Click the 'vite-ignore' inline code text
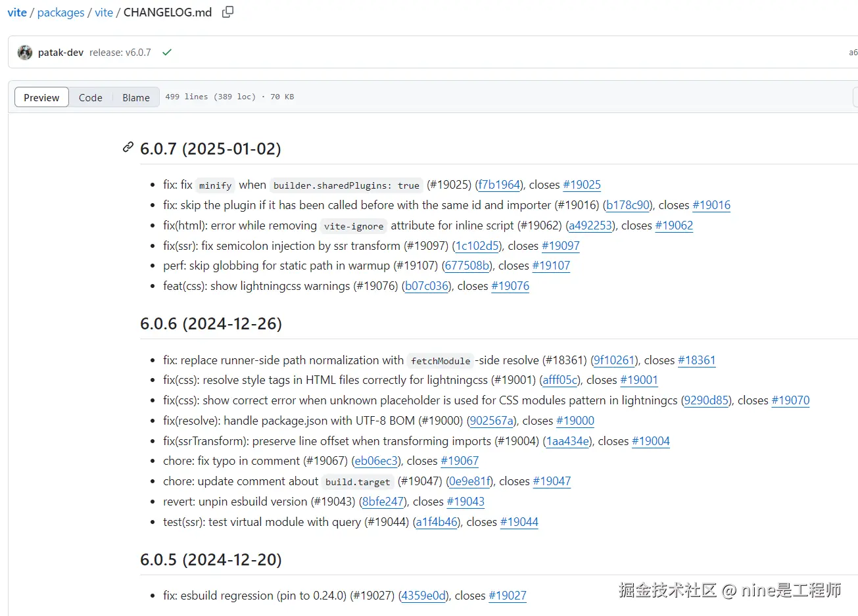The height and width of the screenshot is (616, 858). point(354,226)
